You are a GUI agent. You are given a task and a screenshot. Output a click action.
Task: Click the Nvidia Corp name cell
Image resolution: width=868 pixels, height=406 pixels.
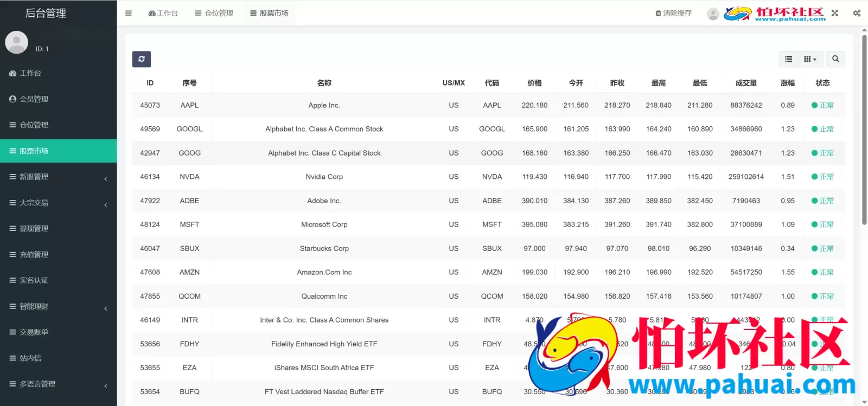click(324, 177)
